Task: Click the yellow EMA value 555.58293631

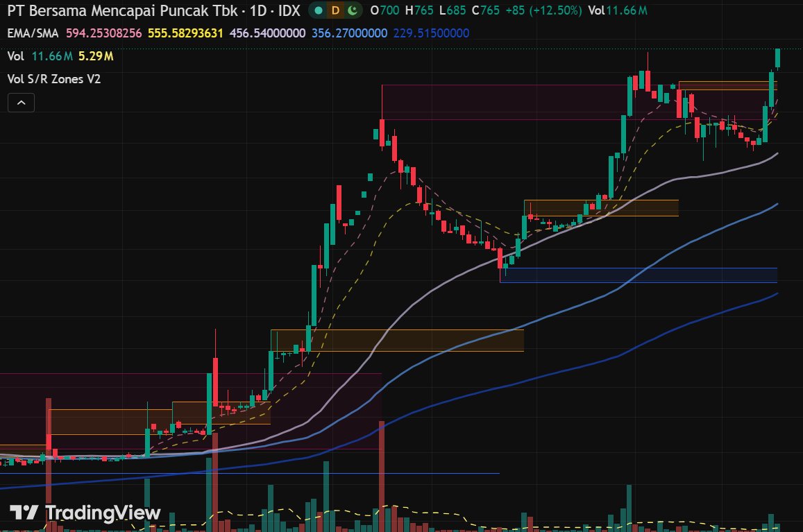Action: [185, 33]
